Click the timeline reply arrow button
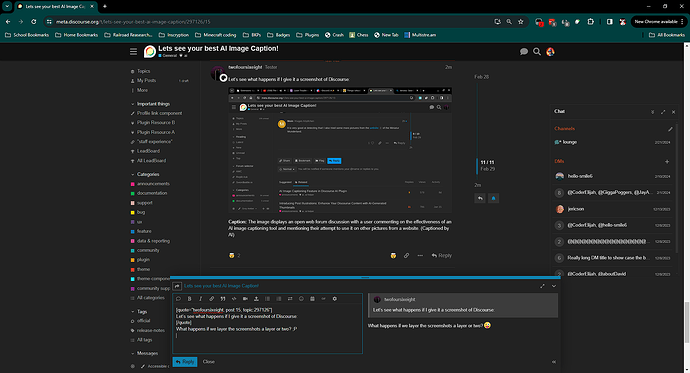This screenshot has width=690, height=373. pos(480,198)
